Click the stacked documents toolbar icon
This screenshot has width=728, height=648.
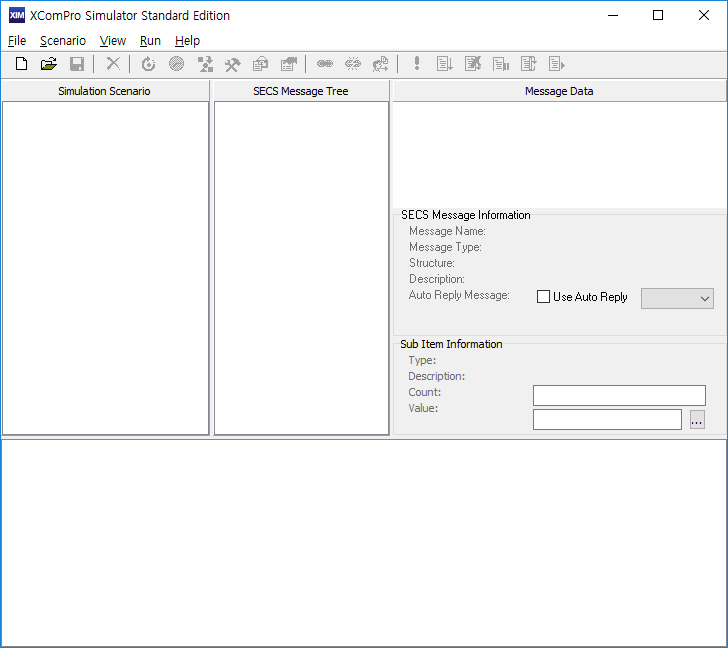[x=260, y=64]
